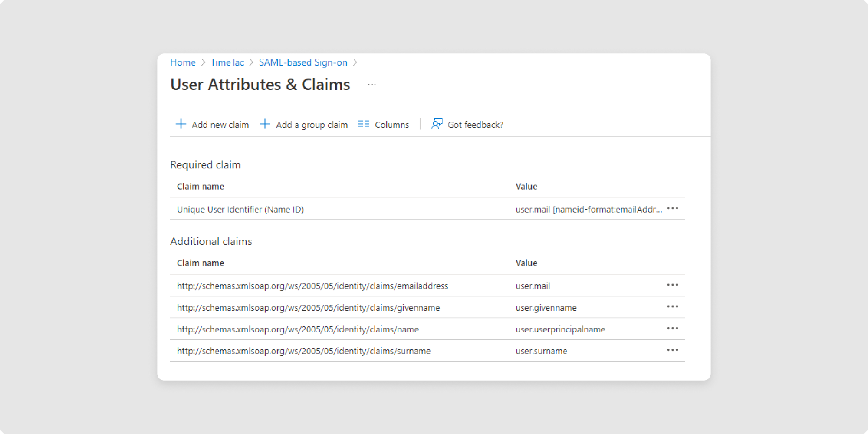
Task: Go to Home breadcrumb link
Action: [x=183, y=62]
